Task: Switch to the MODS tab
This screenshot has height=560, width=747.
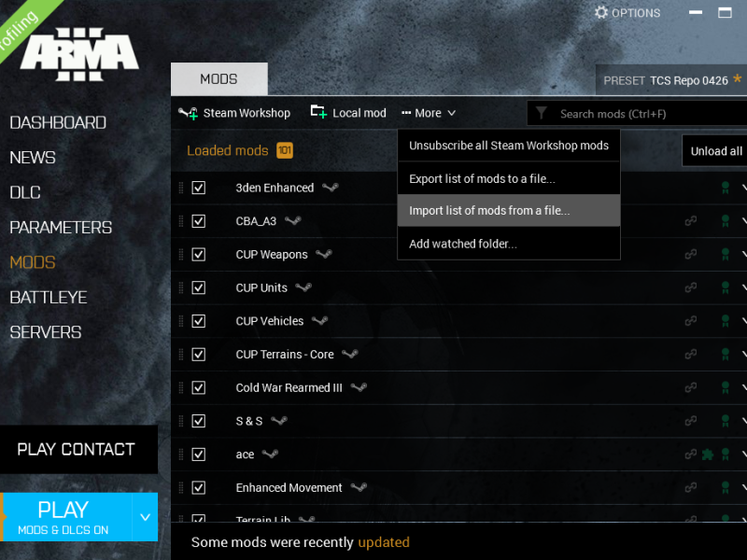Action: tap(219, 79)
